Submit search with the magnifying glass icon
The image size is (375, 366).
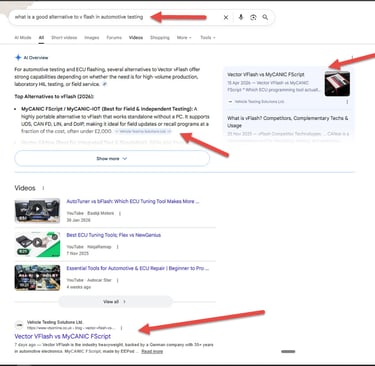coord(265,17)
